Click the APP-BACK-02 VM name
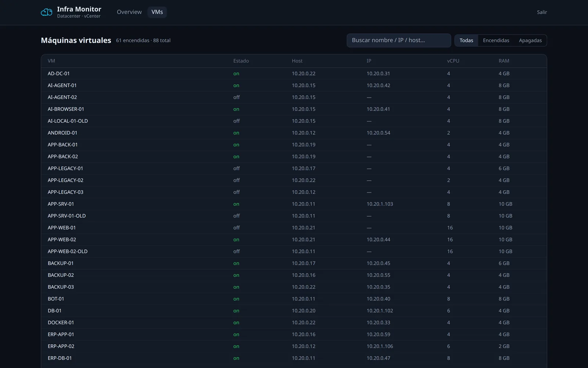The height and width of the screenshot is (368, 588). (63, 156)
